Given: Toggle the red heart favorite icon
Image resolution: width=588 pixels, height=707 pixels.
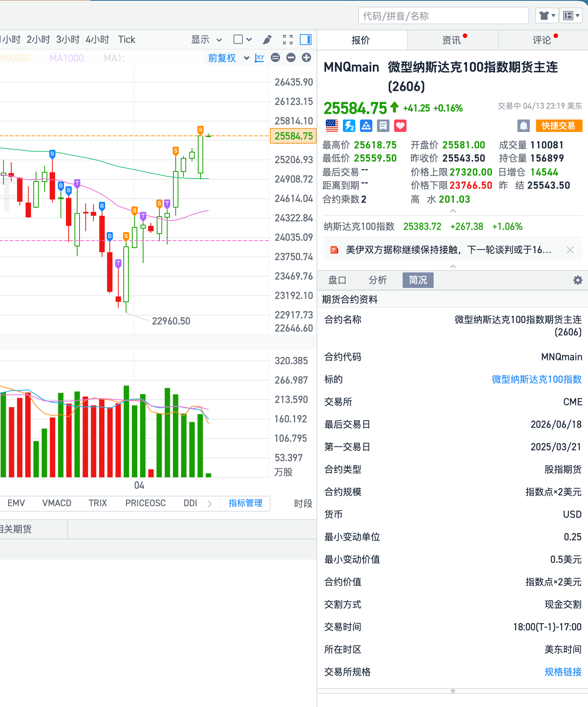Looking at the screenshot, I should tap(400, 126).
